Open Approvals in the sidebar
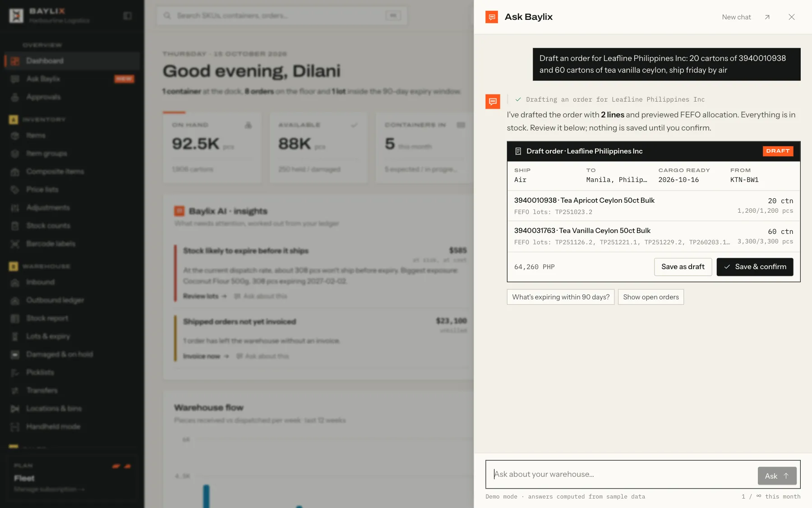Screen dimensions: 812x508 pyautogui.click(x=72, y=97)
